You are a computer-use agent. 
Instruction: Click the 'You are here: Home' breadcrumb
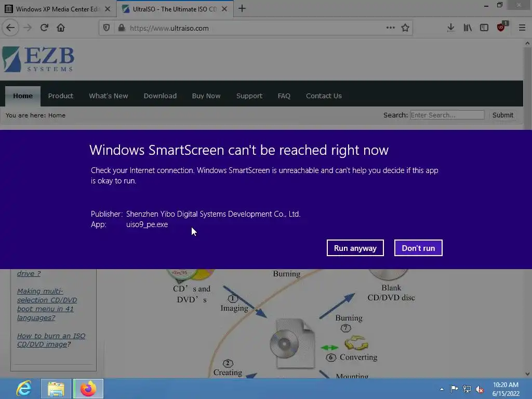point(36,115)
